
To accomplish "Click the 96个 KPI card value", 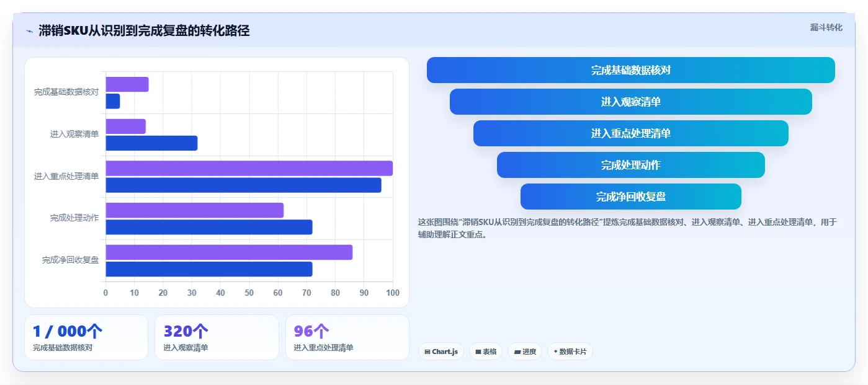I will tap(311, 331).
